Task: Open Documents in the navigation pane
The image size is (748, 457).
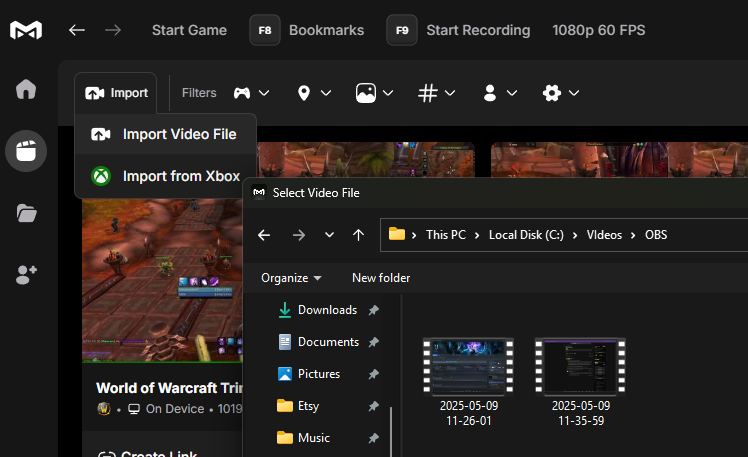Action: point(328,342)
